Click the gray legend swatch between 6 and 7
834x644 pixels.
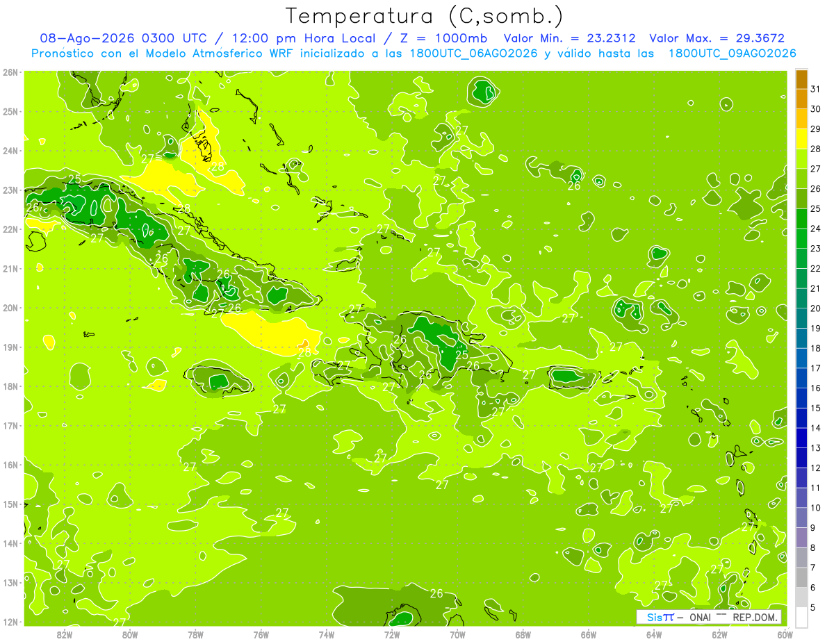[801, 577]
